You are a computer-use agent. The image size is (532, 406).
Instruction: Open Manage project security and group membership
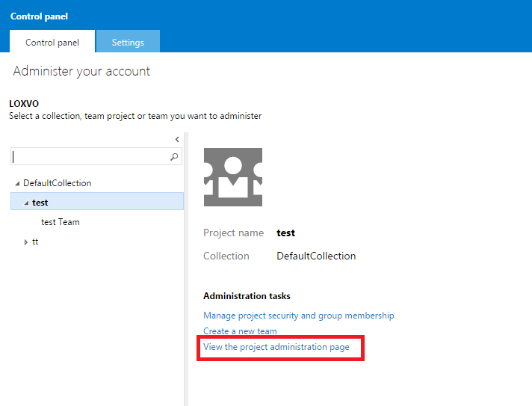[x=298, y=316]
